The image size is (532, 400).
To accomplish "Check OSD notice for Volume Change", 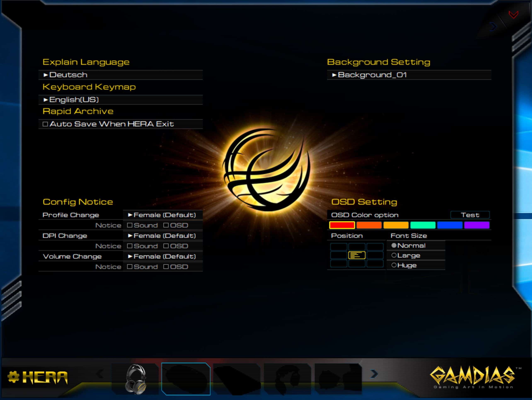I will pos(166,267).
